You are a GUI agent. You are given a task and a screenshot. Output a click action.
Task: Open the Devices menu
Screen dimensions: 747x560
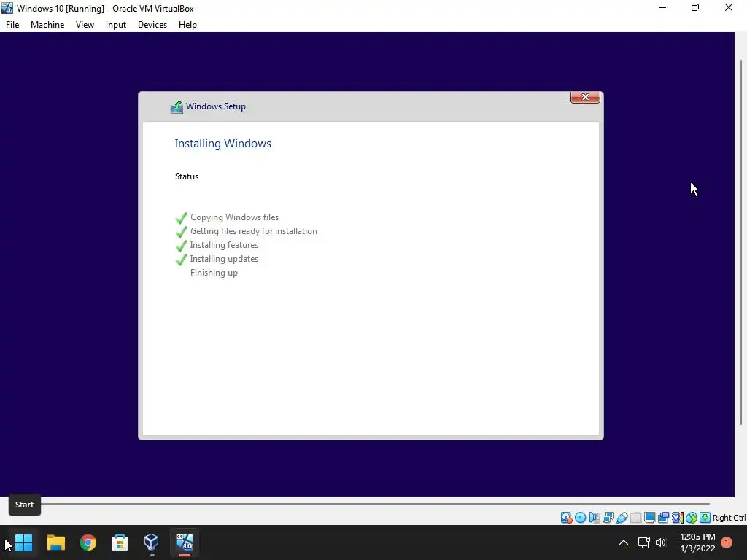(152, 25)
